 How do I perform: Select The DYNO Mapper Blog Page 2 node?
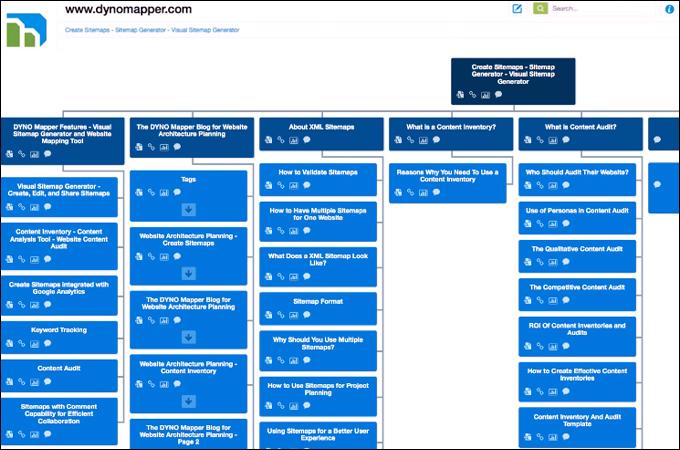pyautogui.click(x=189, y=434)
